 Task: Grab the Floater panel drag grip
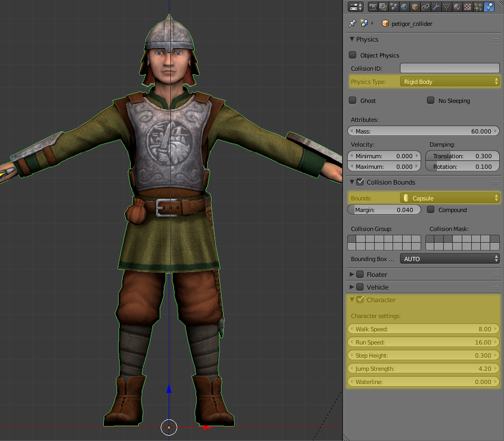[x=495, y=275]
